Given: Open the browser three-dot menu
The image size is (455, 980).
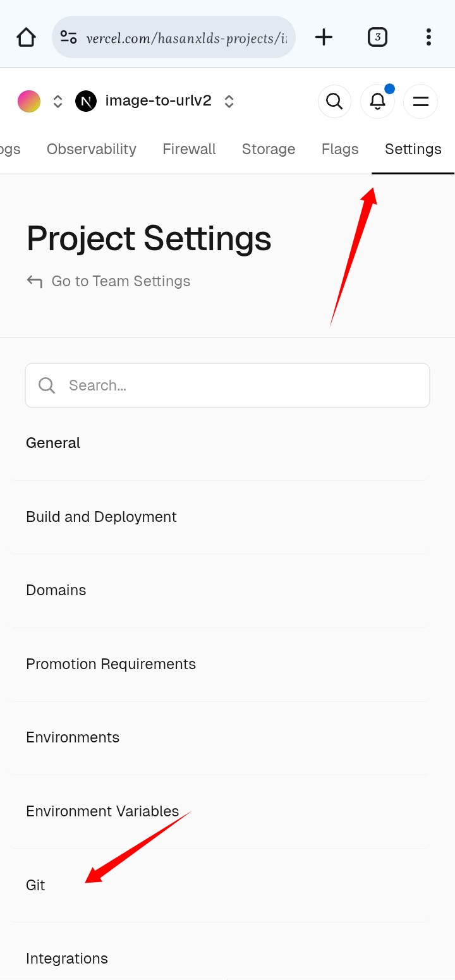Looking at the screenshot, I should [428, 37].
